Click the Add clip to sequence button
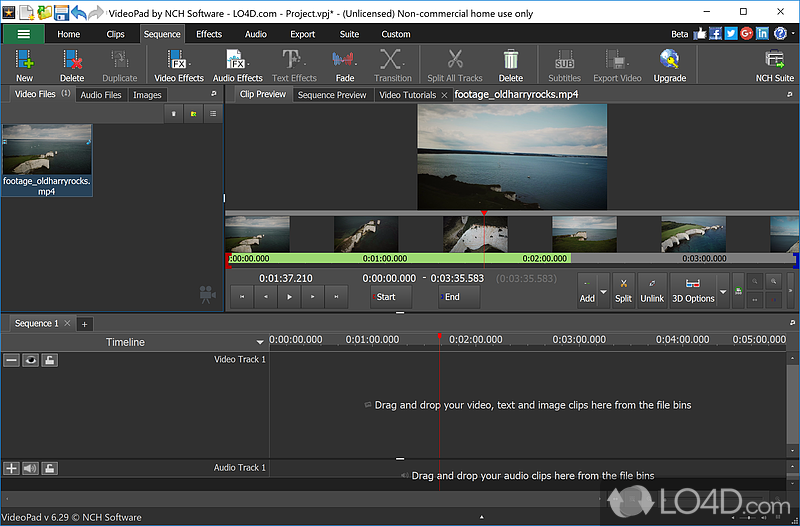800x526 pixels. [587, 291]
